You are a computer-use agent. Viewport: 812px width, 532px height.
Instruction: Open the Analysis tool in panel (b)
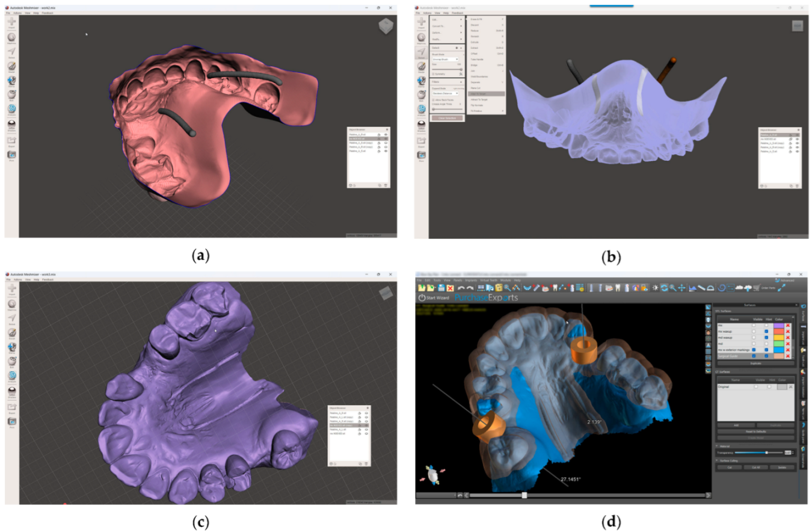tap(421, 110)
